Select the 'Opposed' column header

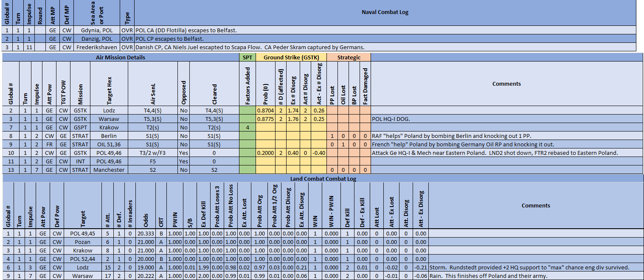(x=183, y=84)
